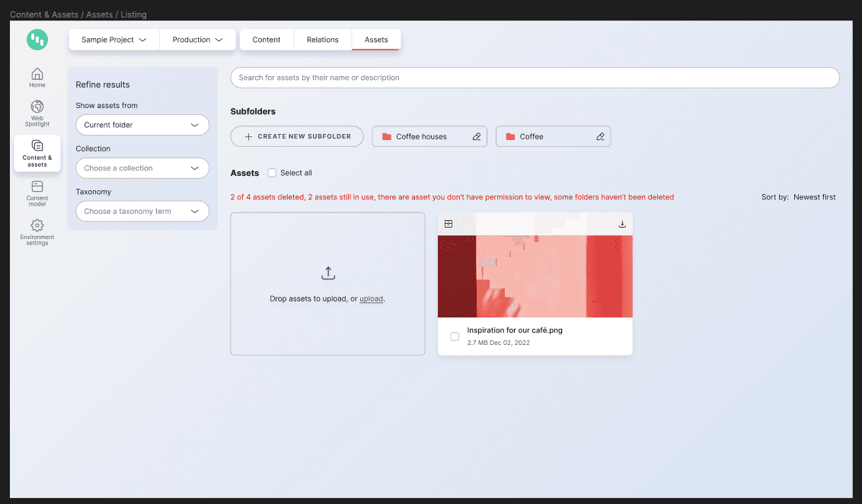The width and height of the screenshot is (862, 504).
Task: Click top-left icon on asset card
Action: click(x=449, y=224)
